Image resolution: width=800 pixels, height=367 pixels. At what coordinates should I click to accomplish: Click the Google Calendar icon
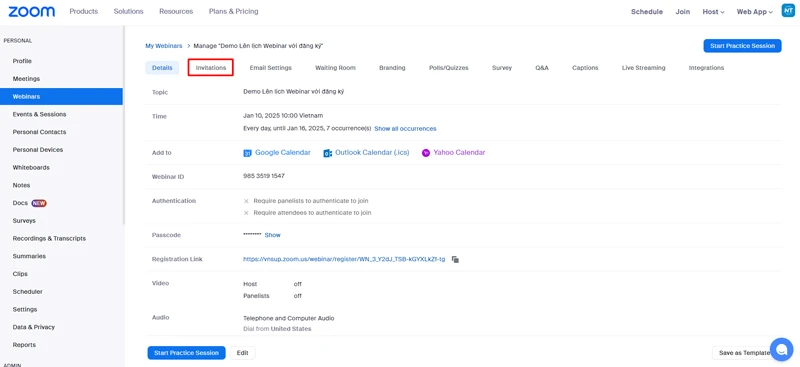pos(247,153)
